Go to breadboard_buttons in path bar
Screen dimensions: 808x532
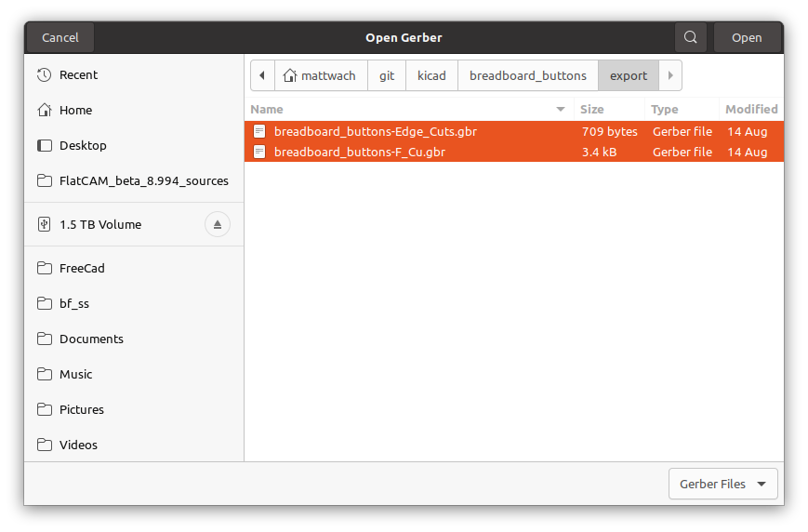pyautogui.click(x=528, y=75)
